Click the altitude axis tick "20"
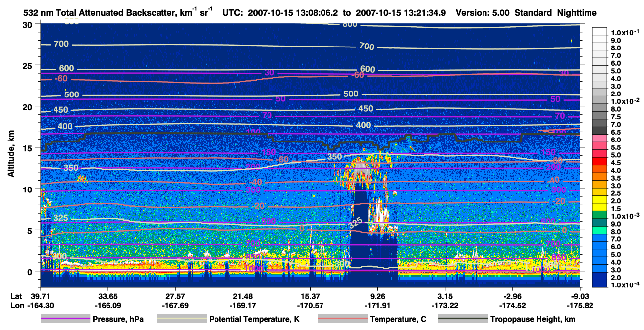Viewport: 644px width, 330px height. coord(28,107)
